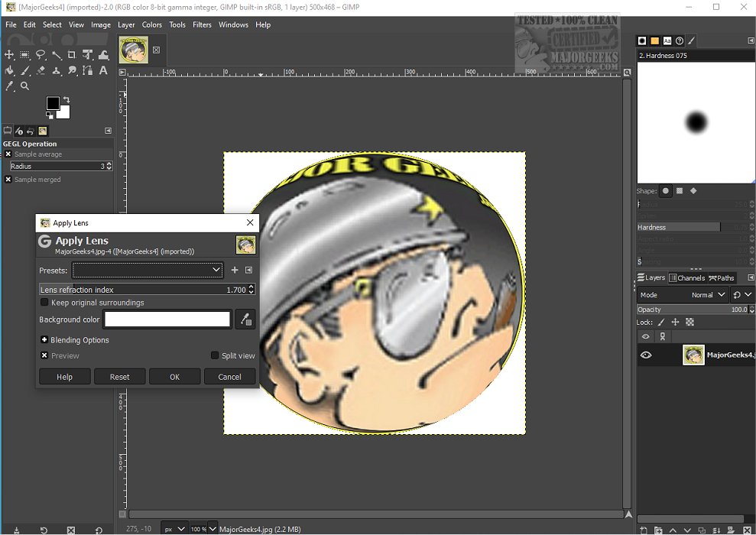Lock position and size of layer
Image resolution: width=756 pixels, height=535 pixels.
coord(676,322)
